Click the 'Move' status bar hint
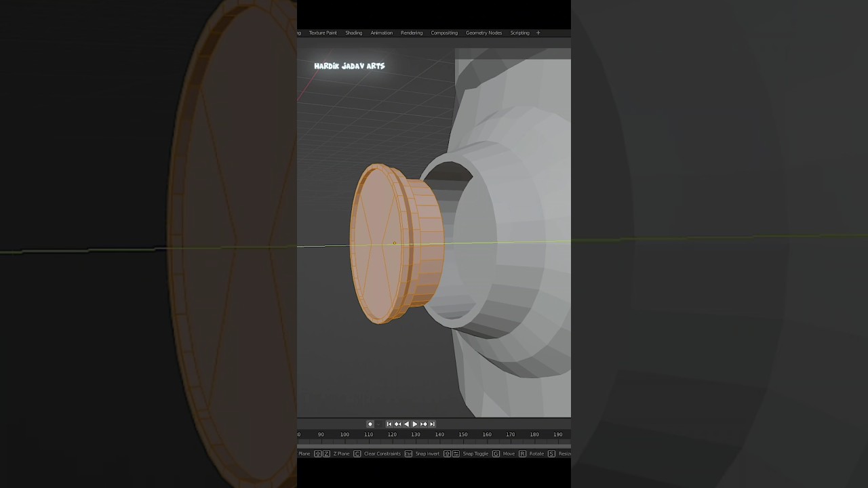Viewport: 868px width, 488px height. (509, 453)
